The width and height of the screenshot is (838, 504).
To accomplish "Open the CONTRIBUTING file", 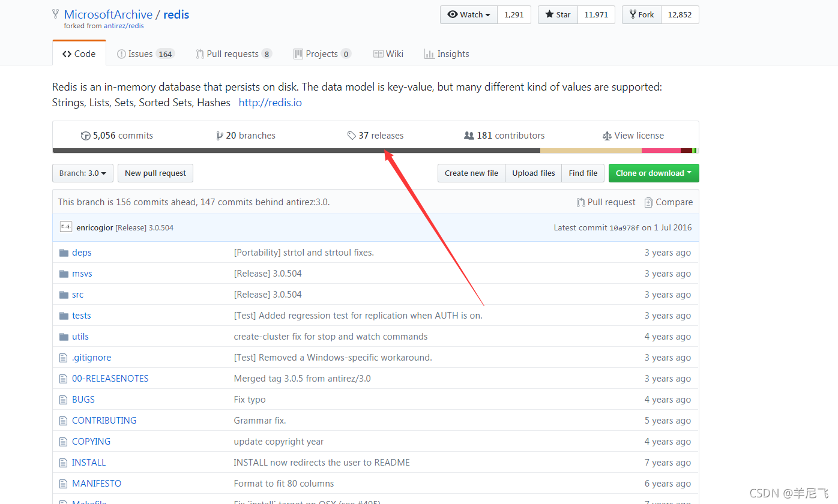I will coord(104,421).
